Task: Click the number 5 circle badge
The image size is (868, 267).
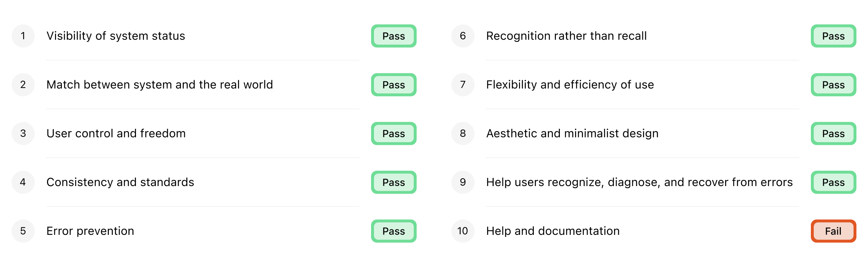Action: click(x=23, y=231)
